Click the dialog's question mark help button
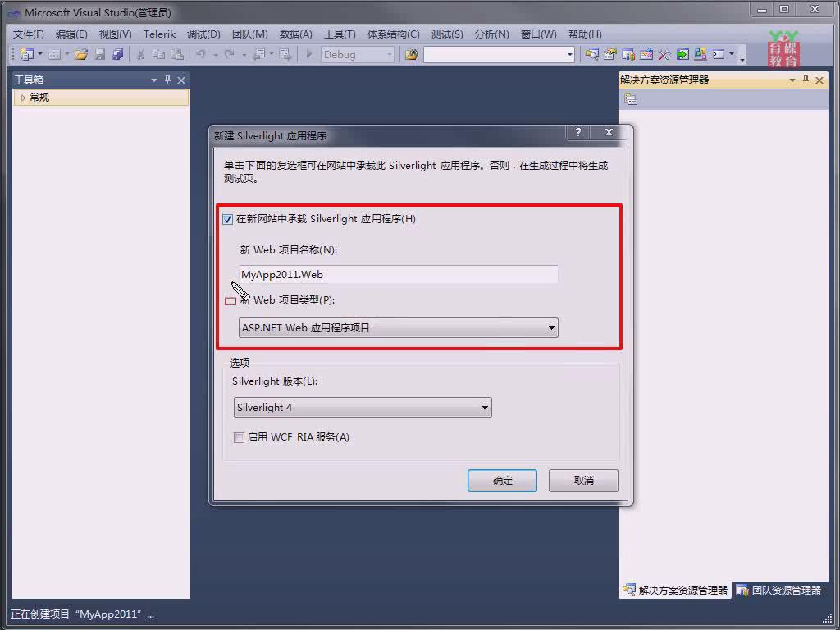Screen dimensions: 840x630 click(578, 132)
